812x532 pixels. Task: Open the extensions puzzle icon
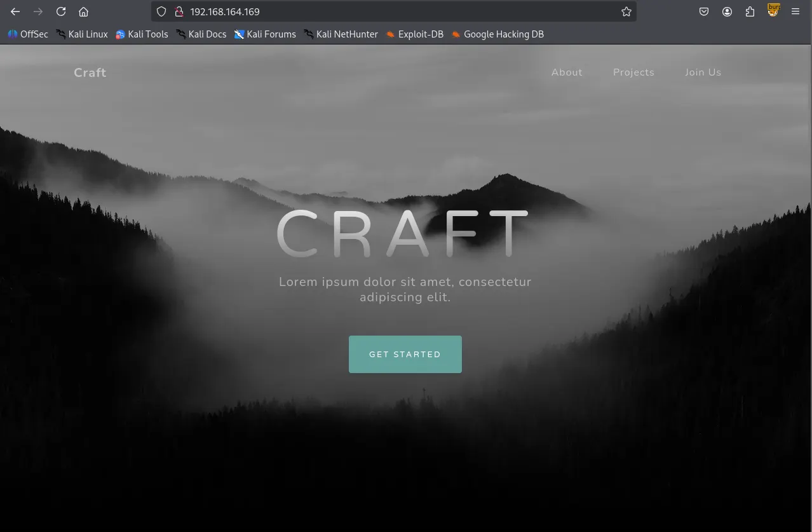(750, 11)
